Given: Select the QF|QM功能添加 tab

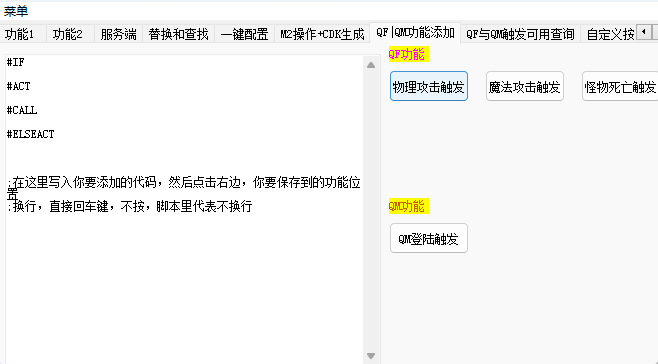Looking at the screenshot, I should click(415, 33).
